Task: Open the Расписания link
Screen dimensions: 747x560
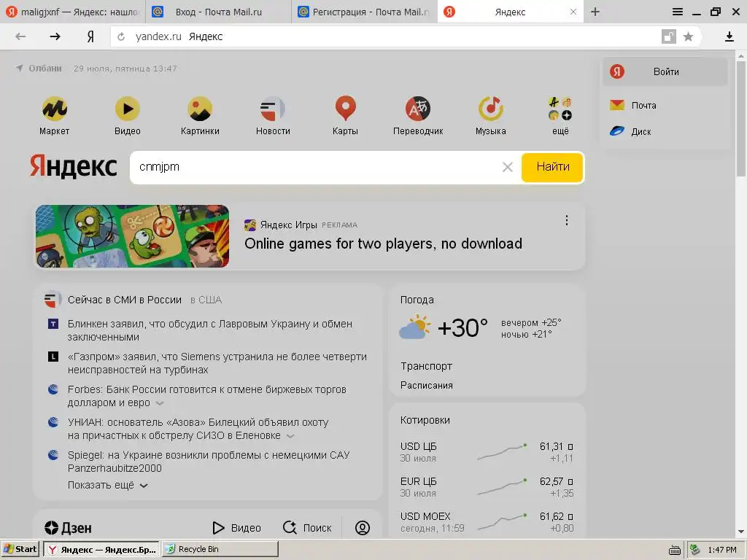Action: (x=426, y=385)
